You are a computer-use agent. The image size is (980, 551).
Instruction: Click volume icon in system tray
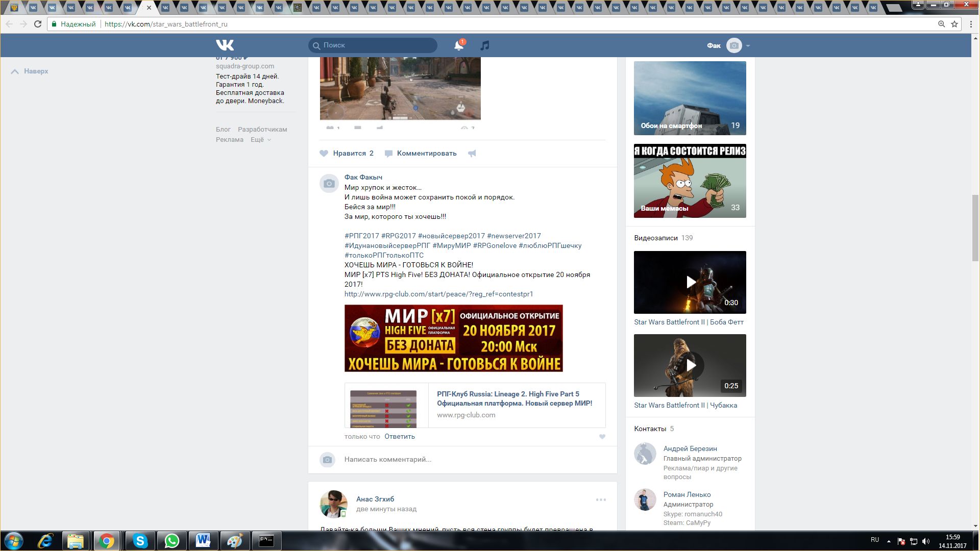point(926,541)
